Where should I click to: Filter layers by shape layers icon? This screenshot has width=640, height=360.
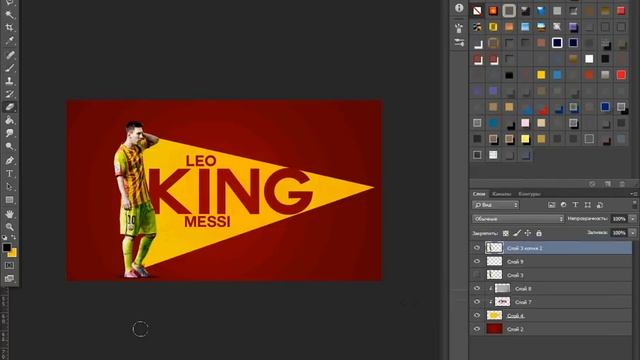587,205
